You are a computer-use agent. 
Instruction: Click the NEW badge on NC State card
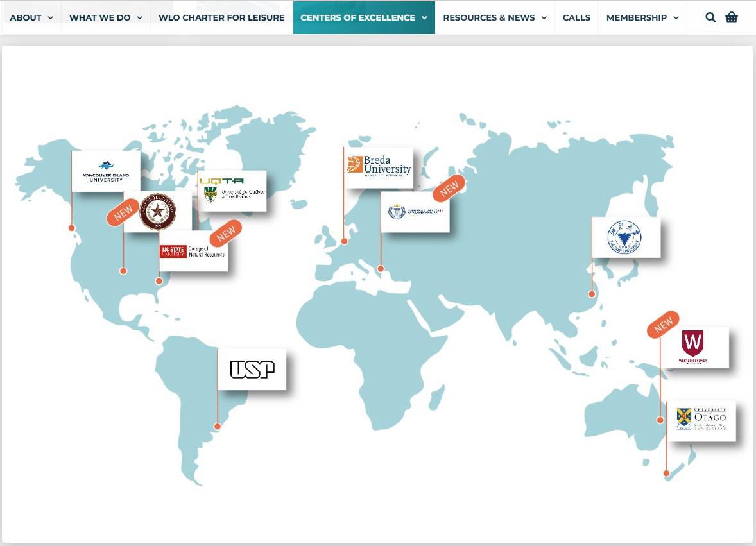[226, 234]
